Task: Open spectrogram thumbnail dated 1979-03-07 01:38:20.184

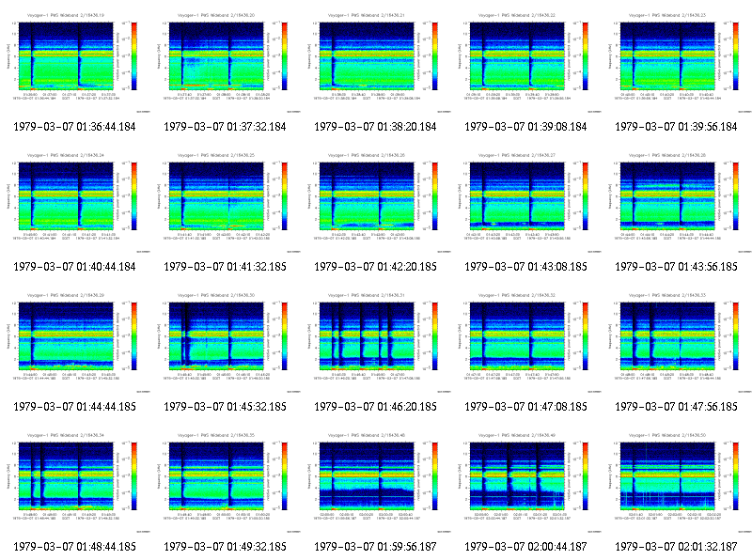Action: (x=376, y=62)
